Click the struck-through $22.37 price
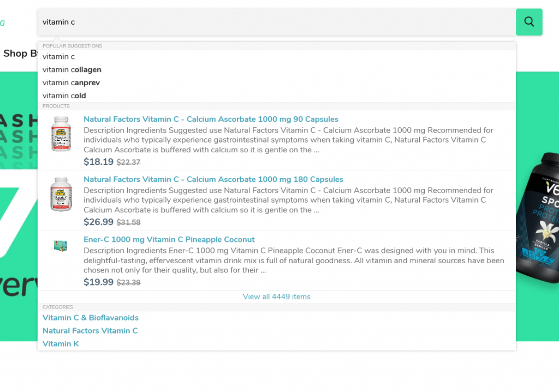Viewport: 559px width, 392px height. click(128, 162)
